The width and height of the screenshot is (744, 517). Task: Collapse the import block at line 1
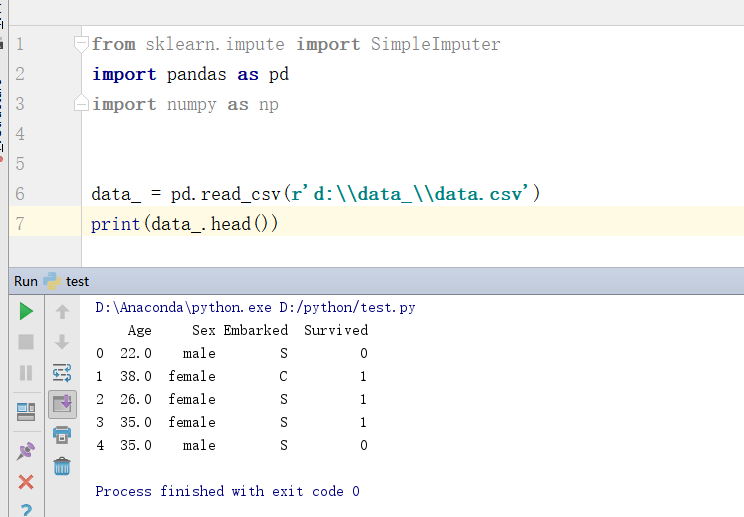(81, 44)
